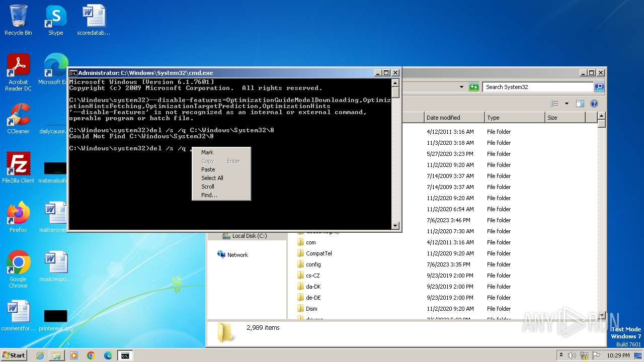
Task: Click the 5/27/2020 3:23 PM date cell
Action: point(450,154)
